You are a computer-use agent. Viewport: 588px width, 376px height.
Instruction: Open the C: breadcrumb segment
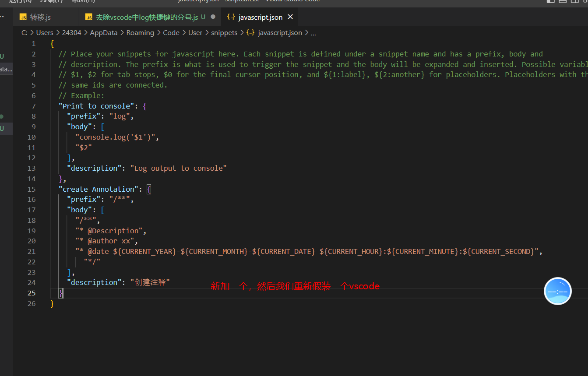pos(24,32)
